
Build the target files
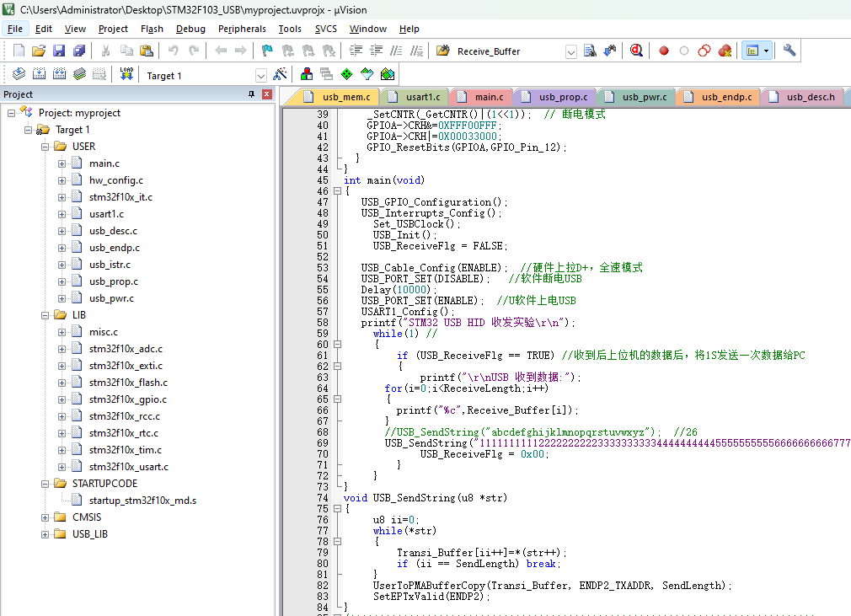point(39,74)
